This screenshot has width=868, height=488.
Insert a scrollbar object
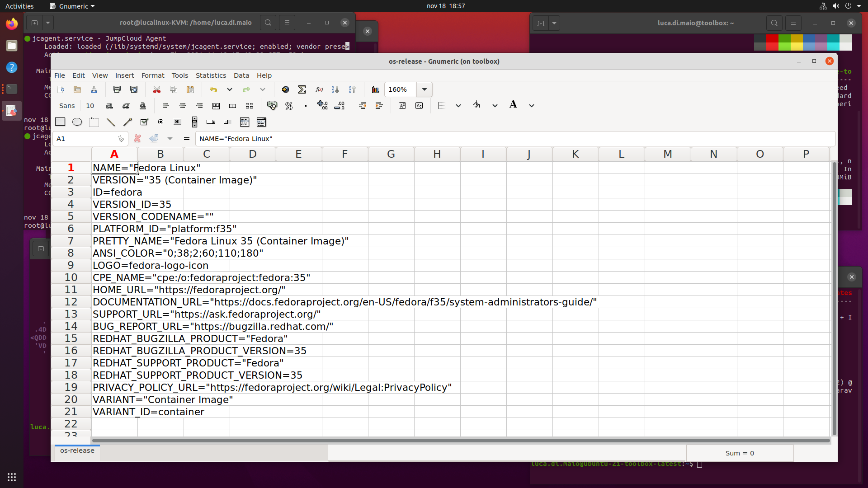tap(194, 122)
